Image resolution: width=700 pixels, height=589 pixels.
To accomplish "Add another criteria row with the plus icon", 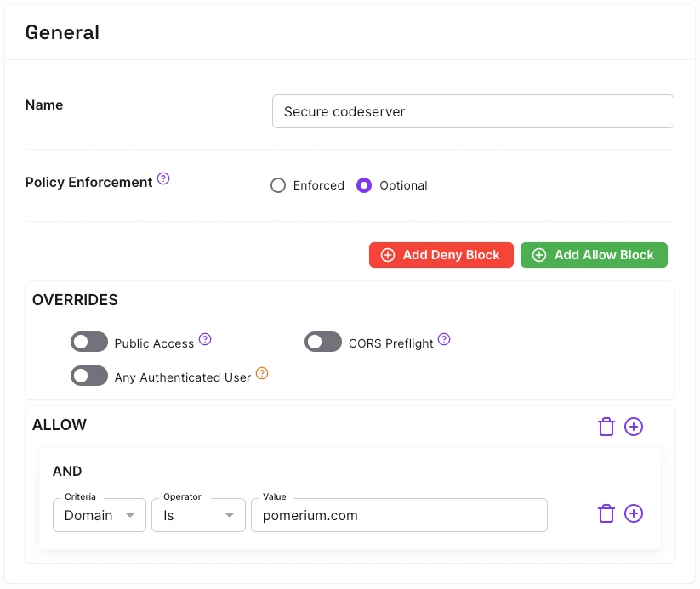I will click(634, 514).
